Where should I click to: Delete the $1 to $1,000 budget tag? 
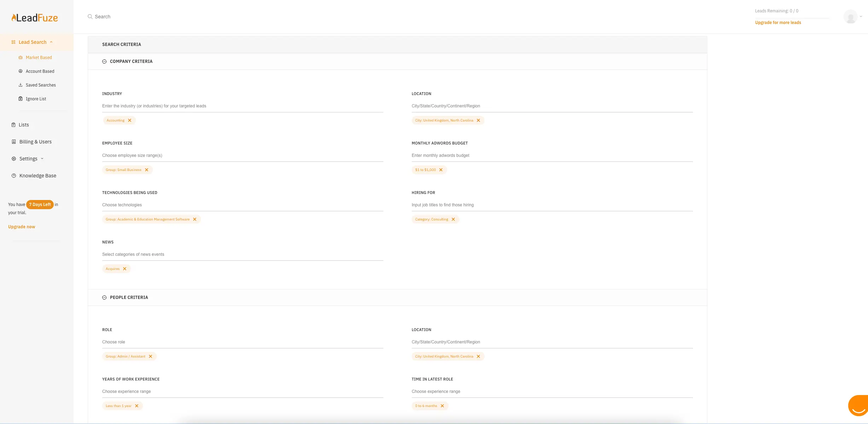(x=441, y=170)
